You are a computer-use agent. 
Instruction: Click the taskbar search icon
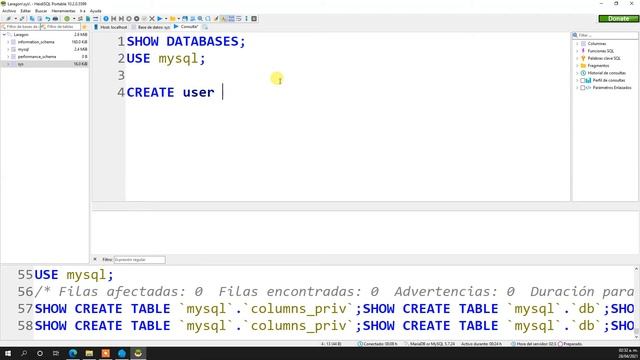[24, 353]
